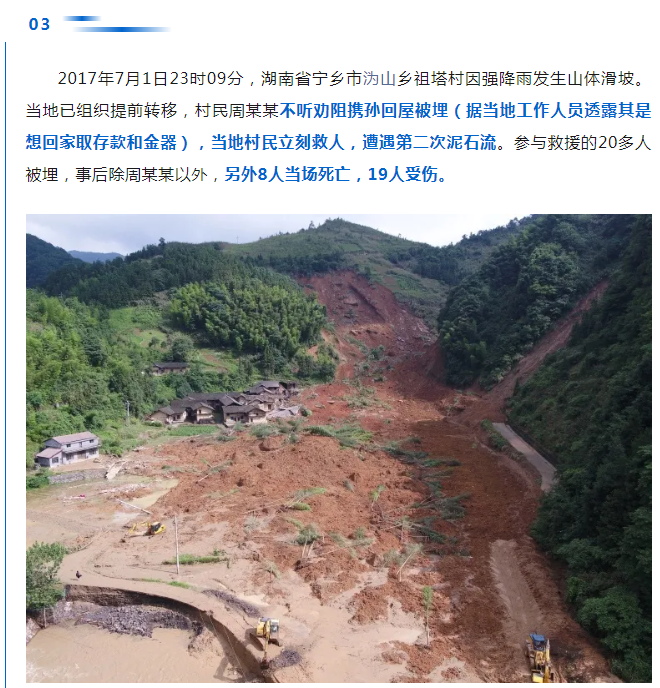The height and width of the screenshot is (688, 660).
Task: Click the paragraph's first line starting 湖南省宁乡市
Action: (x=351, y=79)
